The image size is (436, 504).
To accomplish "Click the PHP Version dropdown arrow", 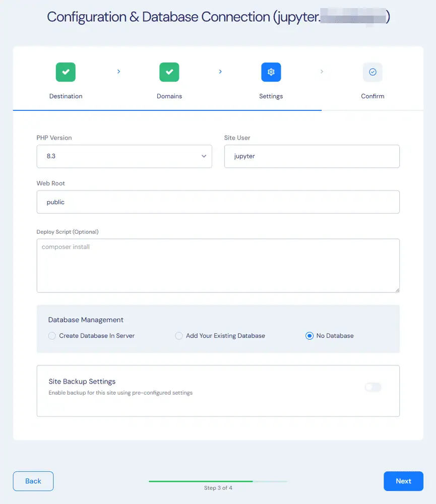I will point(204,156).
